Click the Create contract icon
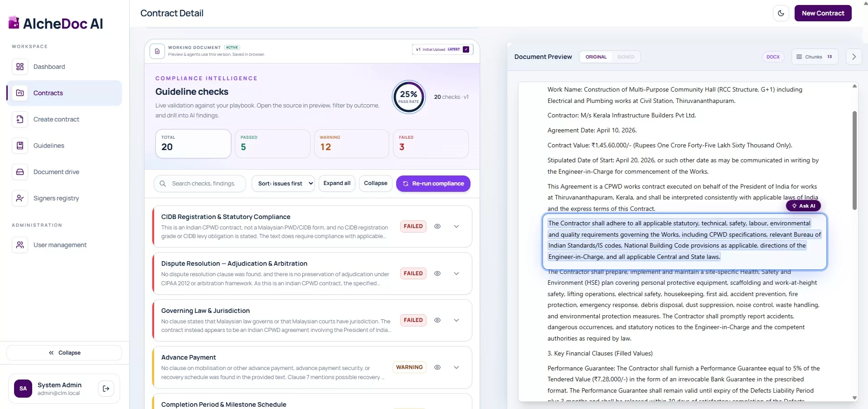The image size is (868, 409). [x=20, y=119]
